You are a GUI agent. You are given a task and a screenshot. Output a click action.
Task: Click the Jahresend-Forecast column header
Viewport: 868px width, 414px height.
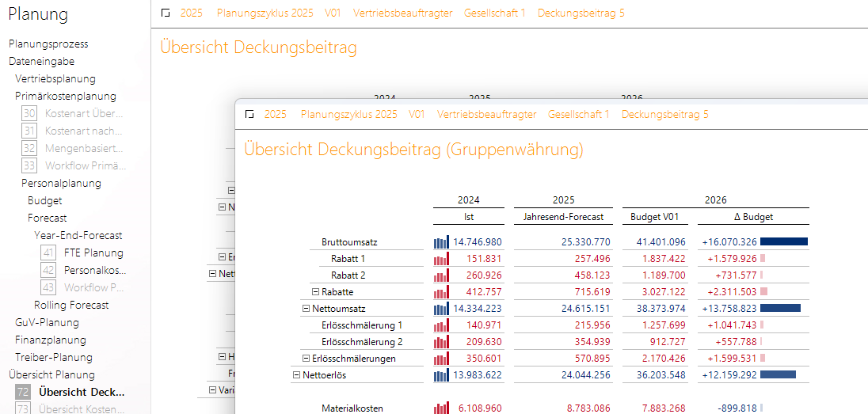[x=563, y=217]
